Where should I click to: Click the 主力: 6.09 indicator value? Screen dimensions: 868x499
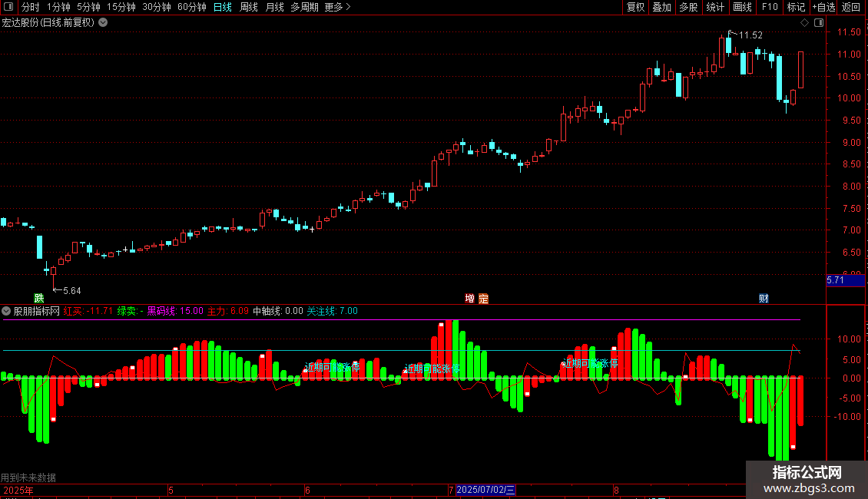(x=228, y=311)
